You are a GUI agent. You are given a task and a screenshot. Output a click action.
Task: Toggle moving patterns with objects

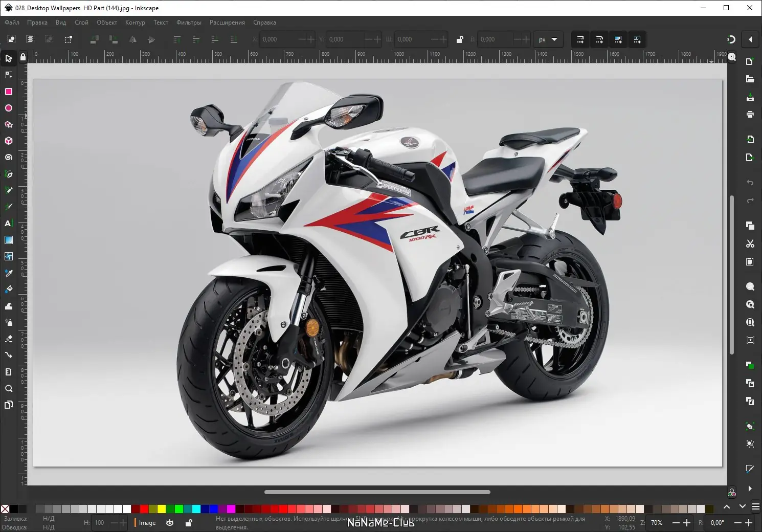(637, 39)
